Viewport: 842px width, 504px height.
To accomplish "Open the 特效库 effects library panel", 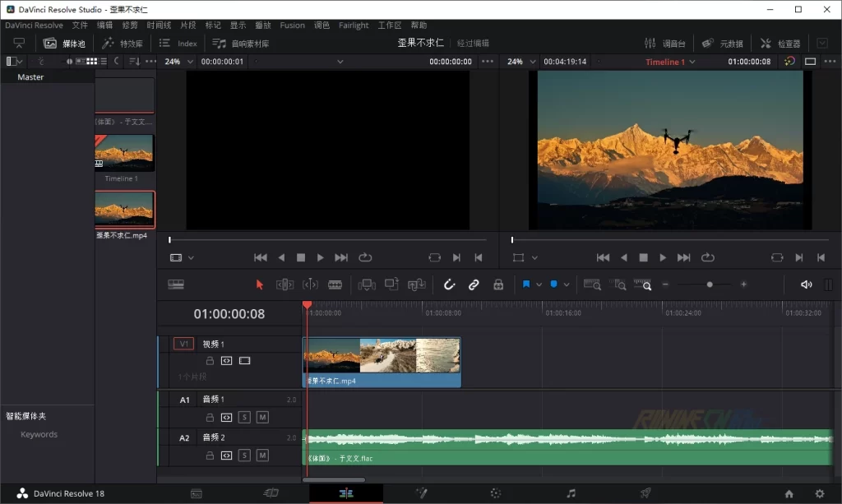I will [122, 44].
